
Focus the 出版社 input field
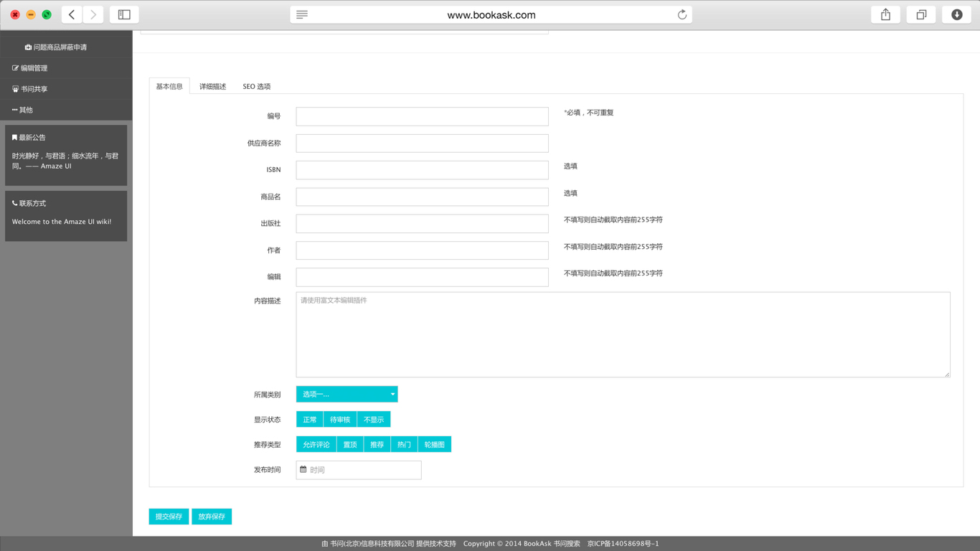tap(422, 223)
